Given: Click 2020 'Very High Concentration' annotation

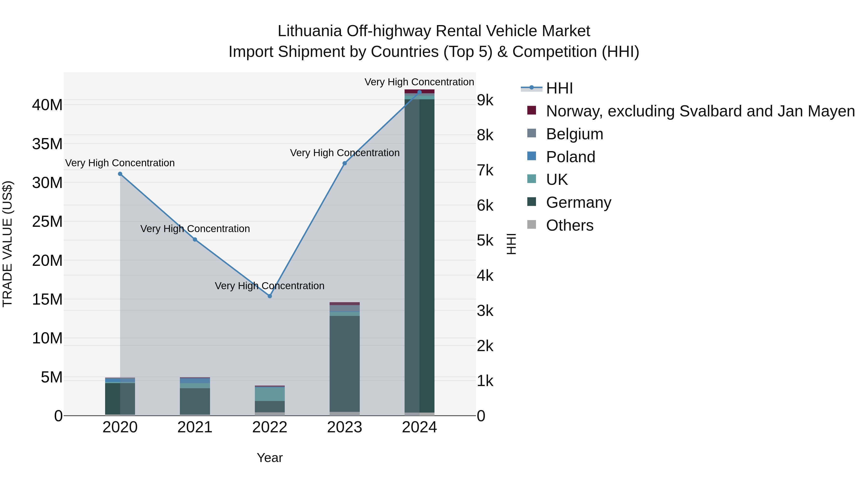Looking at the screenshot, I should (x=120, y=163).
